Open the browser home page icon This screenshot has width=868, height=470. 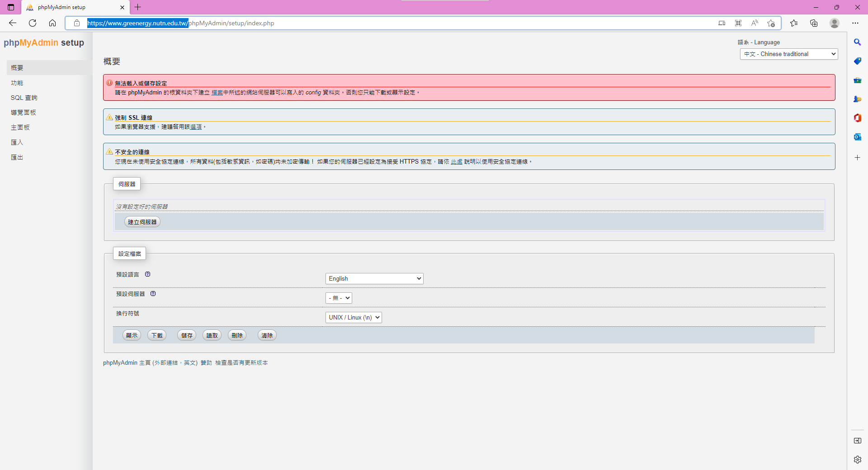(x=52, y=23)
